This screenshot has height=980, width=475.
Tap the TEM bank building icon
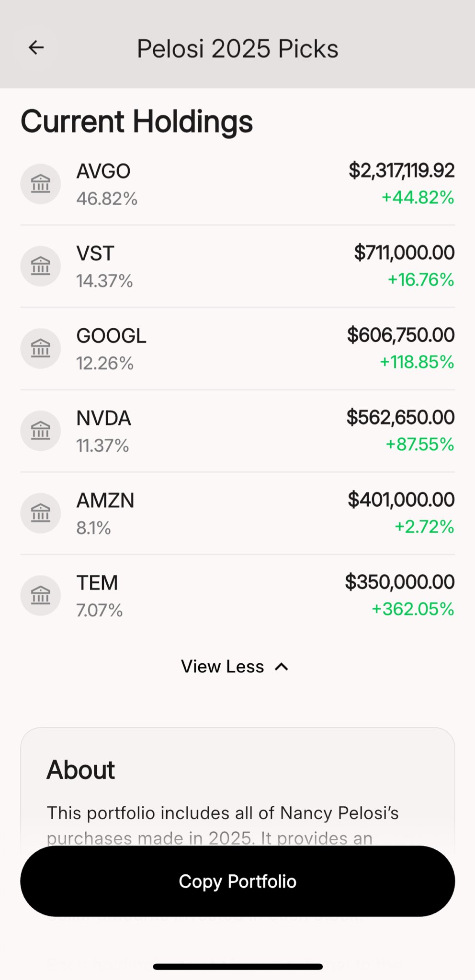tap(41, 595)
